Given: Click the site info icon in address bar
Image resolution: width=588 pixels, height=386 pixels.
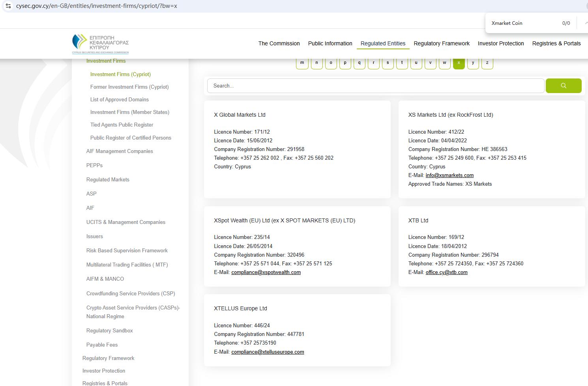Looking at the screenshot, I should (8, 6).
